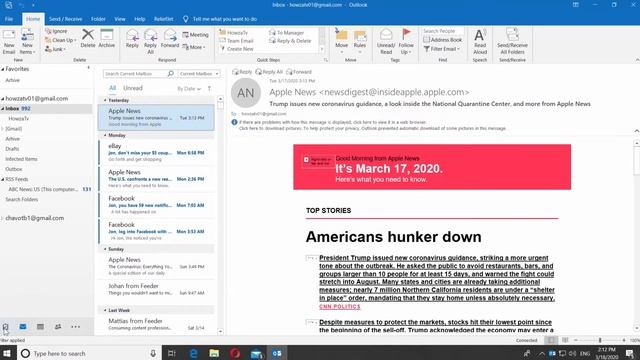Click the zoom slider in status bar
This screenshot has width=640, height=360.
[x=600, y=340]
